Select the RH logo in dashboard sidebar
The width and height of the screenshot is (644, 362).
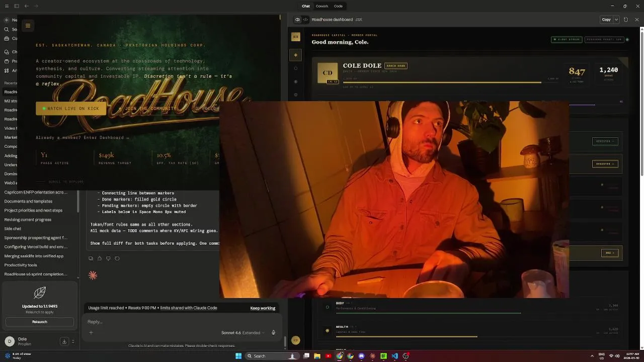pos(296,37)
